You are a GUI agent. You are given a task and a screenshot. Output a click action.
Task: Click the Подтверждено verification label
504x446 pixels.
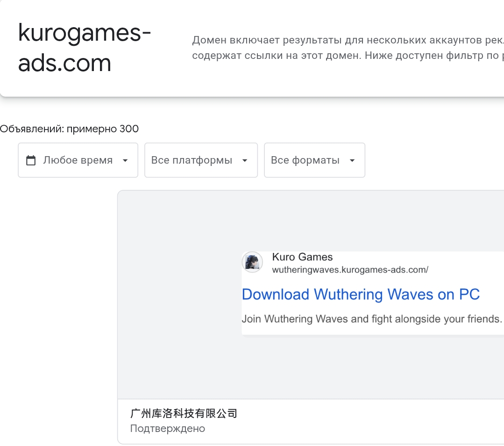tap(168, 429)
